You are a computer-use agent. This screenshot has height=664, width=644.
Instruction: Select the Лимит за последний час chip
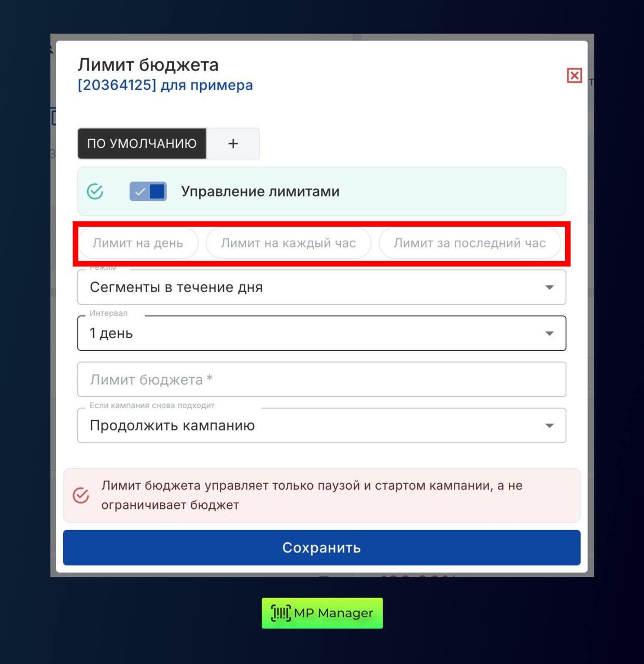point(470,243)
